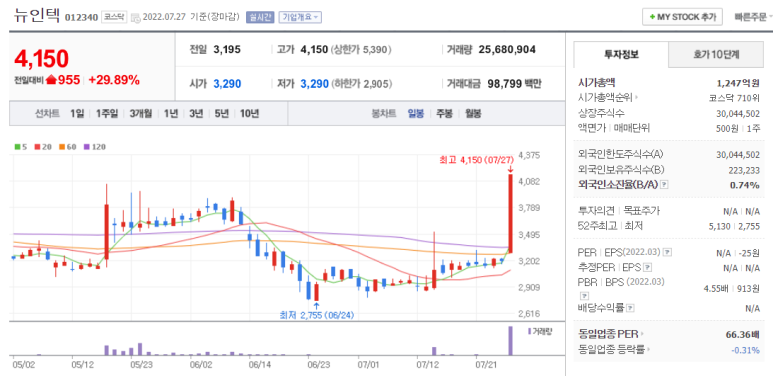Open the 기업개요 dropdown
The height and width of the screenshot is (376, 773).
300,17
